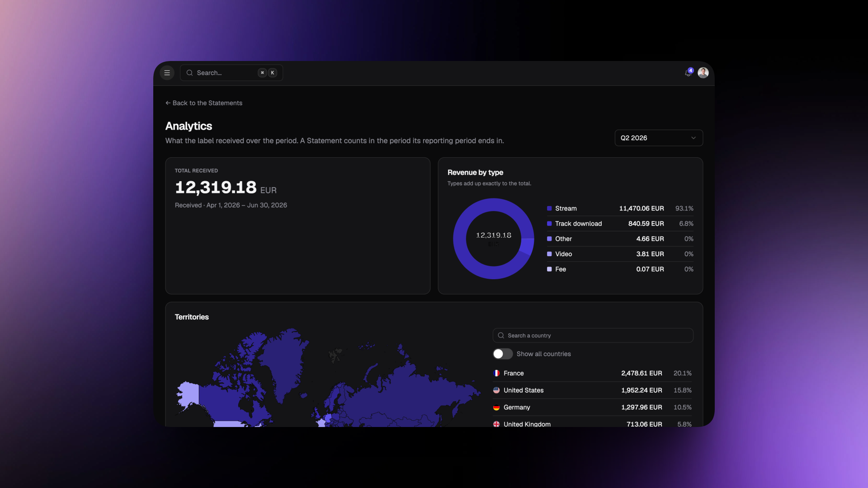Click the 20.1% France share
This screenshot has width=868, height=488.
pos(683,373)
